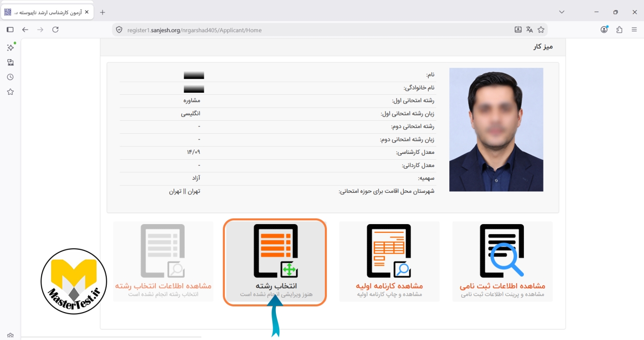The image size is (644, 340).
Task: Click the label معدل کارشناسی
Action: pyautogui.click(x=415, y=152)
